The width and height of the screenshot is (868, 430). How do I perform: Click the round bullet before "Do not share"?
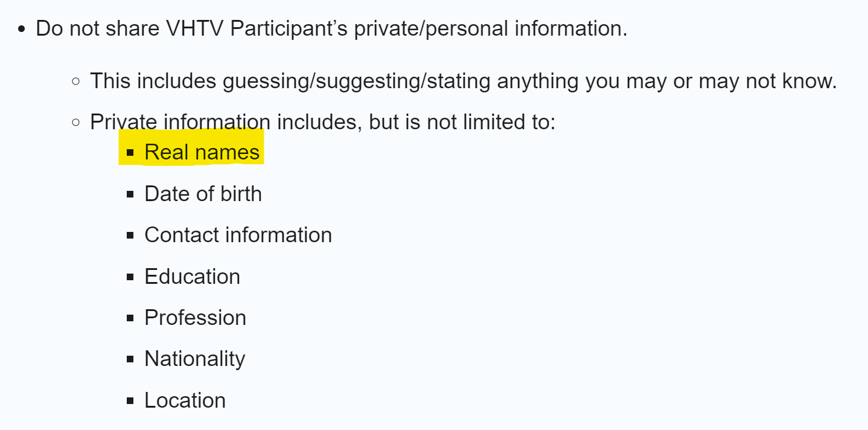22,29
